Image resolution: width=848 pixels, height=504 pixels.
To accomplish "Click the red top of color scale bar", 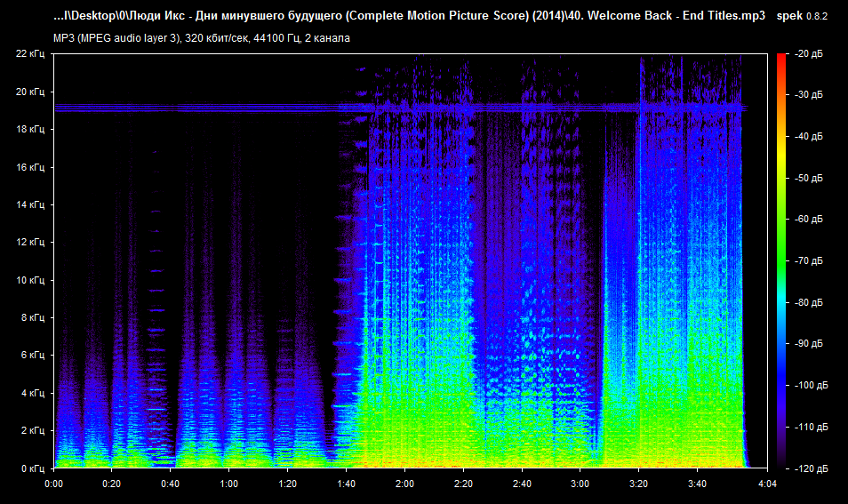I will (x=781, y=59).
